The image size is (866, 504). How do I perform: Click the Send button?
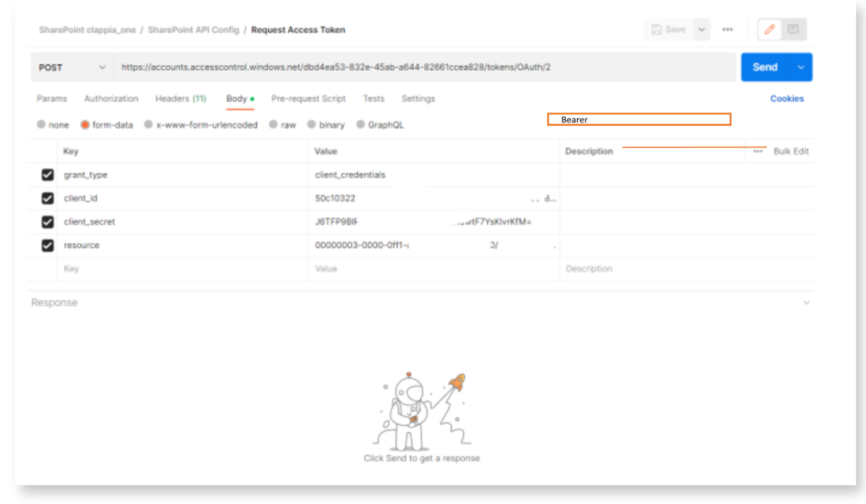click(x=765, y=67)
